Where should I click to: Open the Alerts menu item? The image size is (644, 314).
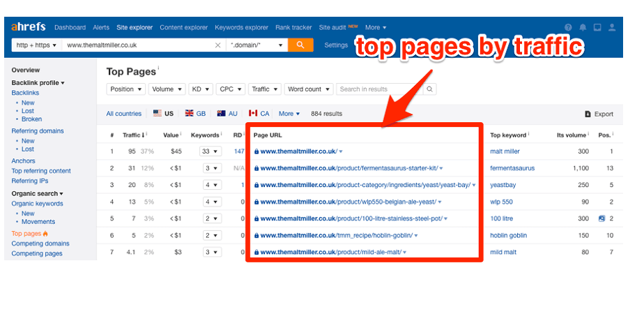click(x=101, y=27)
